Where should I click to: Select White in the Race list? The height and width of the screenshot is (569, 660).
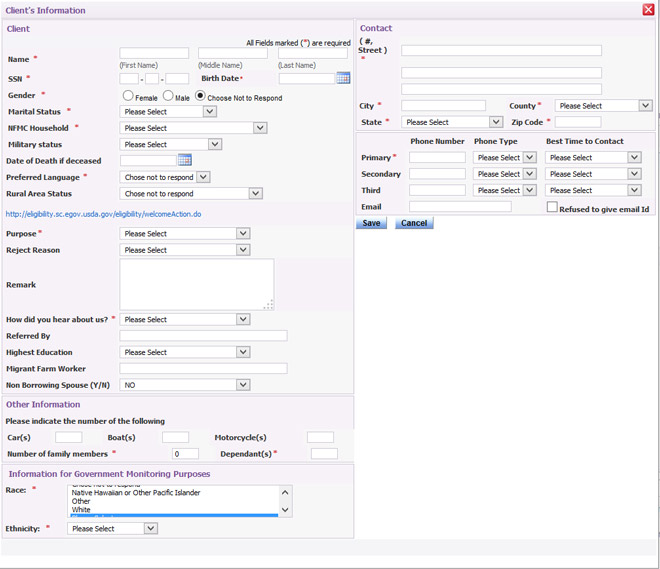tap(81, 510)
